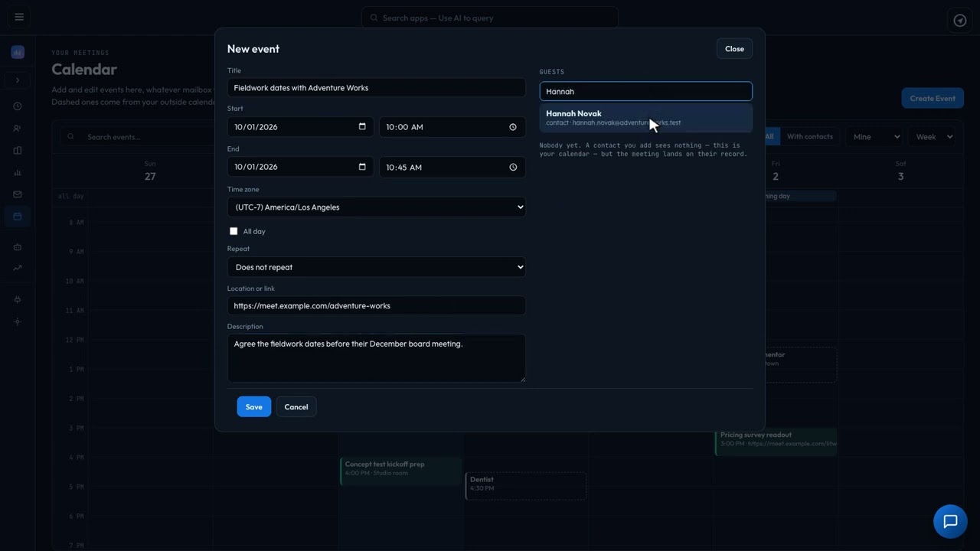
Task: Select the Hannah Novak guest suggestion
Action: (x=645, y=118)
